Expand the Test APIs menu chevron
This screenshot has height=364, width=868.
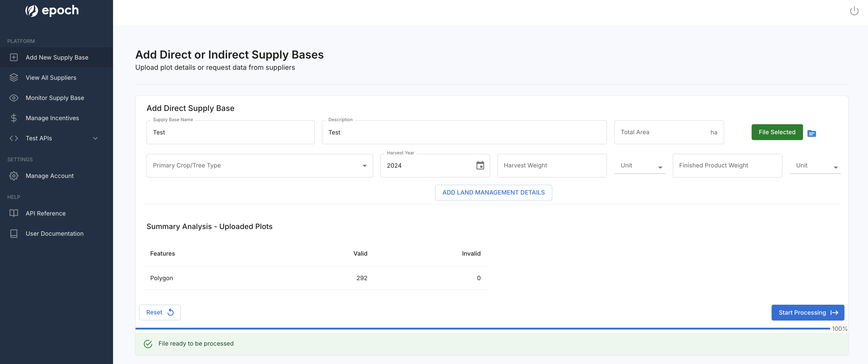[95, 138]
